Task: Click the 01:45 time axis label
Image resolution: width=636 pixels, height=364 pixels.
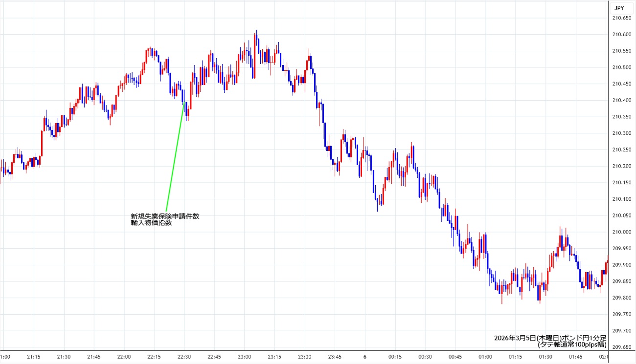Action: coord(575,357)
